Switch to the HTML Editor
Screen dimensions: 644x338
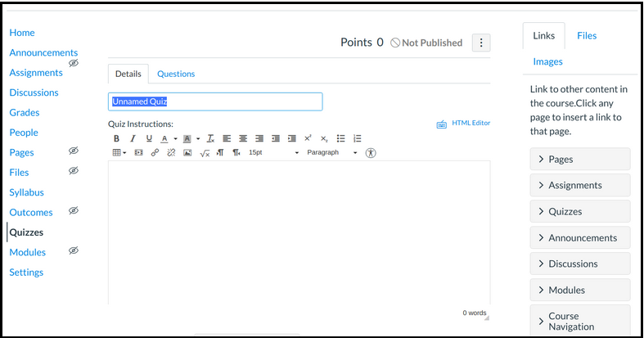(463, 124)
